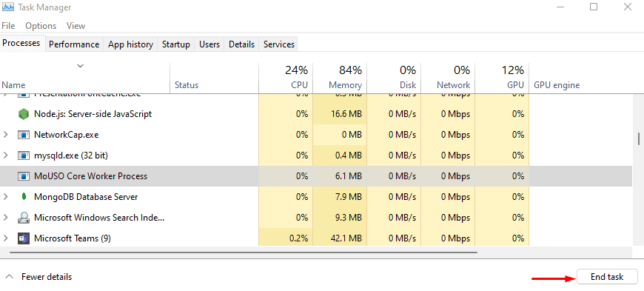Open the File menu
644x291 pixels.
pyautogui.click(x=9, y=26)
